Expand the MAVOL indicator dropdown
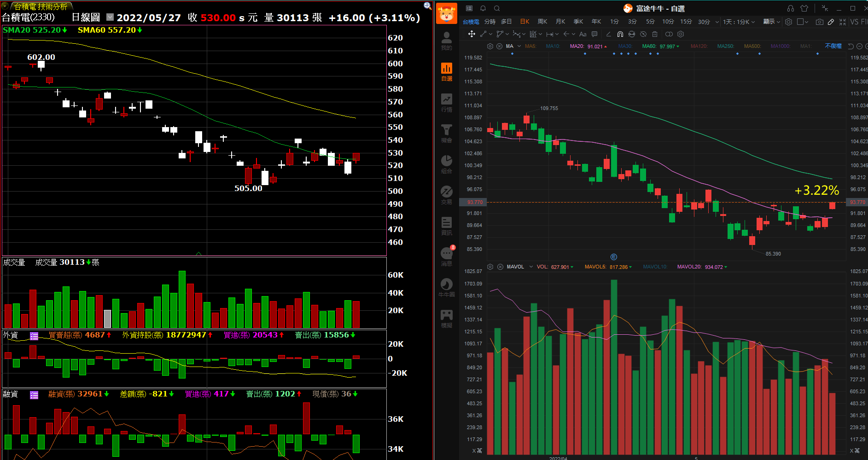868x460 pixels. 531,267
